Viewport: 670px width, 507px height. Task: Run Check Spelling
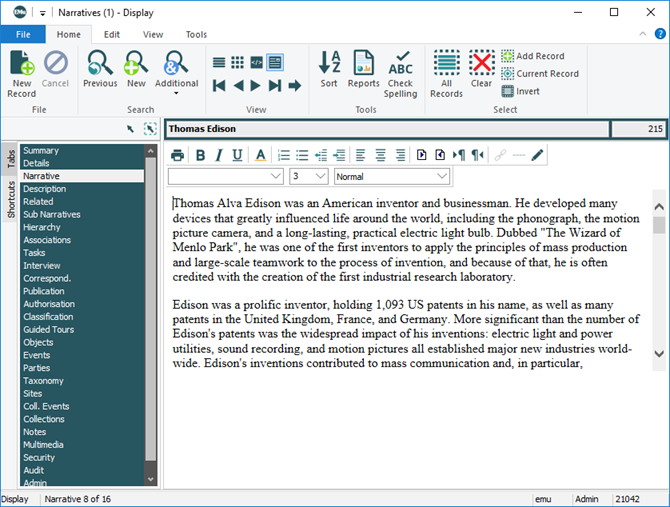click(400, 74)
